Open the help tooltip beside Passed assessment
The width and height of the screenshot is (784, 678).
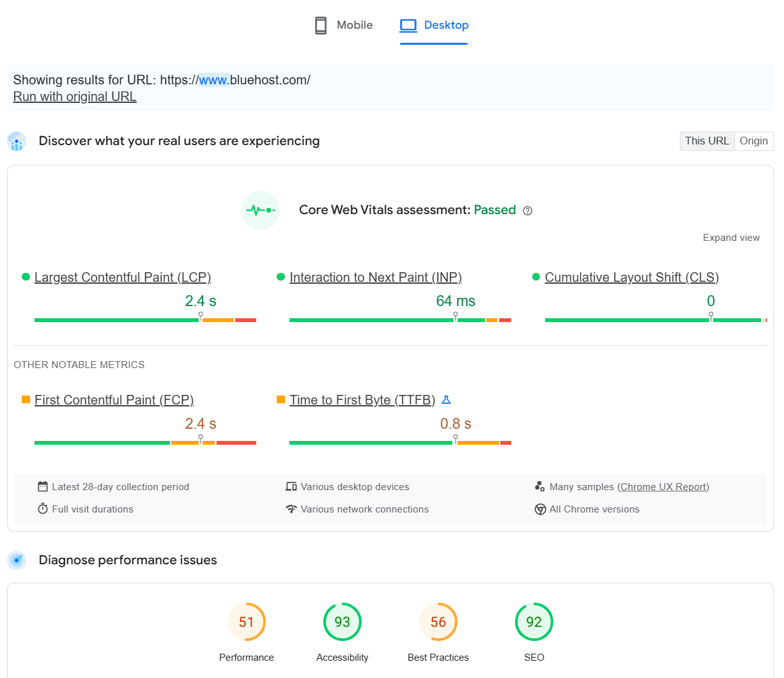coord(527,210)
